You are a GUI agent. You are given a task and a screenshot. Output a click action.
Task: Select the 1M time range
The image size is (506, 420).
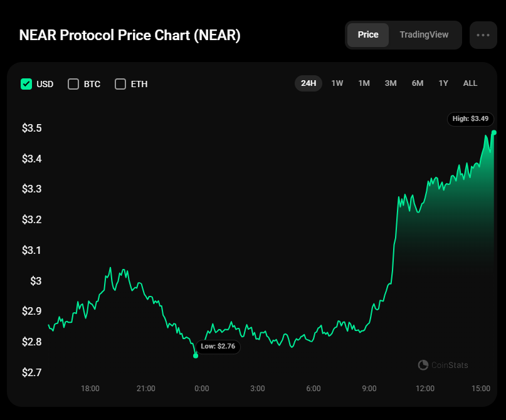point(364,83)
